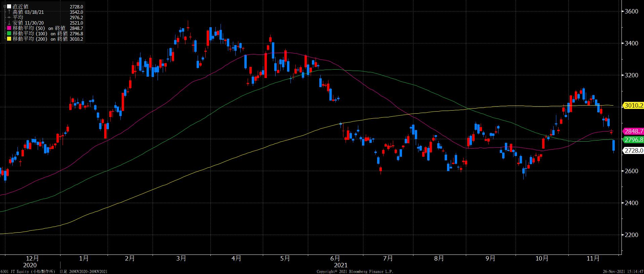This screenshot has height=274, width=644.
Task: Click the date range 26NOV2020-26NOV2021 text
Action: pos(88,271)
